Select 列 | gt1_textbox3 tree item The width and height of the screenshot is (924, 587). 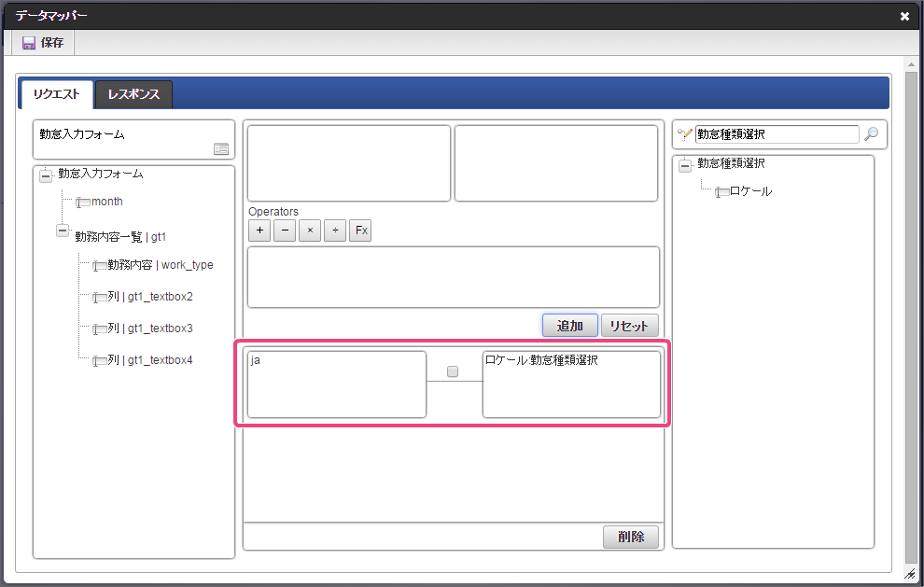coord(149,328)
